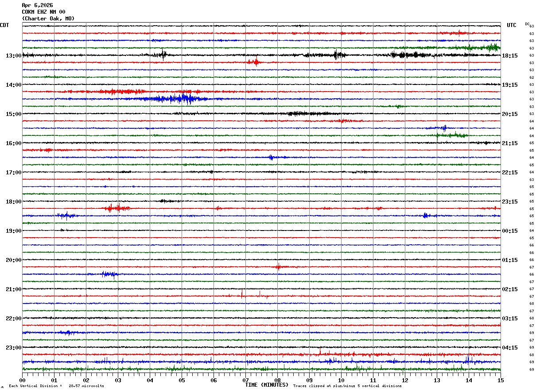Click the CDT timezone label

coord(4,25)
